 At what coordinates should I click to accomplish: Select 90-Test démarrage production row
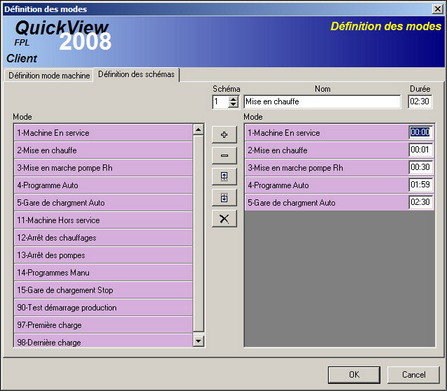click(x=103, y=308)
